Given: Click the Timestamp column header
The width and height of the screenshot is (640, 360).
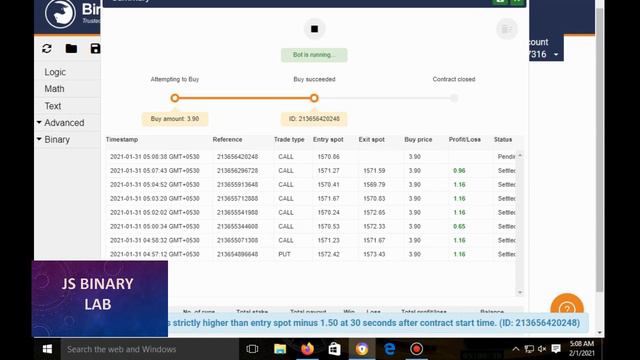Looking at the screenshot, I should [x=122, y=140].
